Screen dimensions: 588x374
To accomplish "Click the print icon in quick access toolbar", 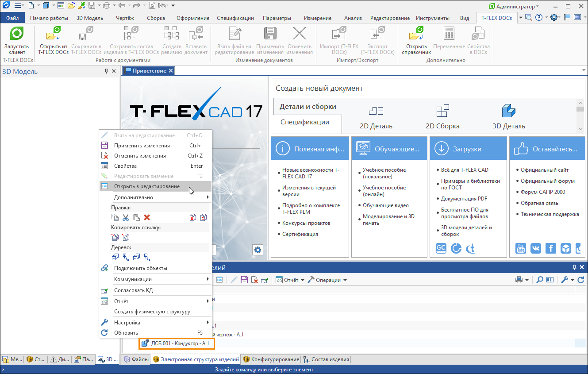I will (x=106, y=6).
